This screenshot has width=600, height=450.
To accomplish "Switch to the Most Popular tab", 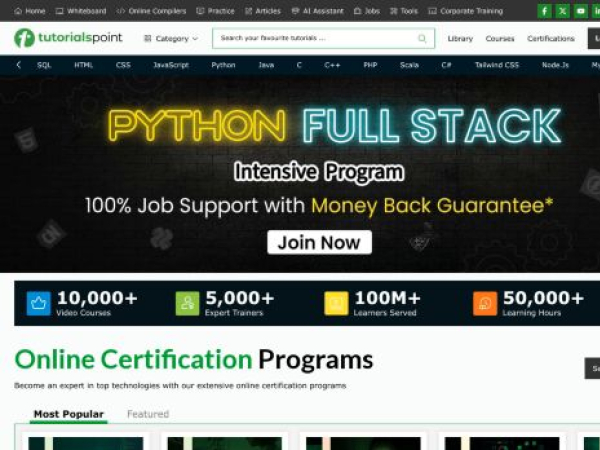I will point(68,414).
